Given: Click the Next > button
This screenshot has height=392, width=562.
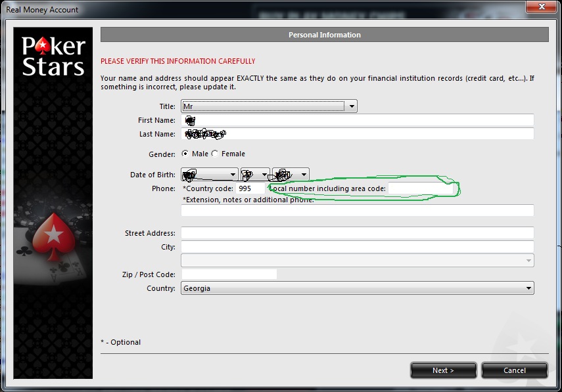Looking at the screenshot, I should tap(444, 370).
